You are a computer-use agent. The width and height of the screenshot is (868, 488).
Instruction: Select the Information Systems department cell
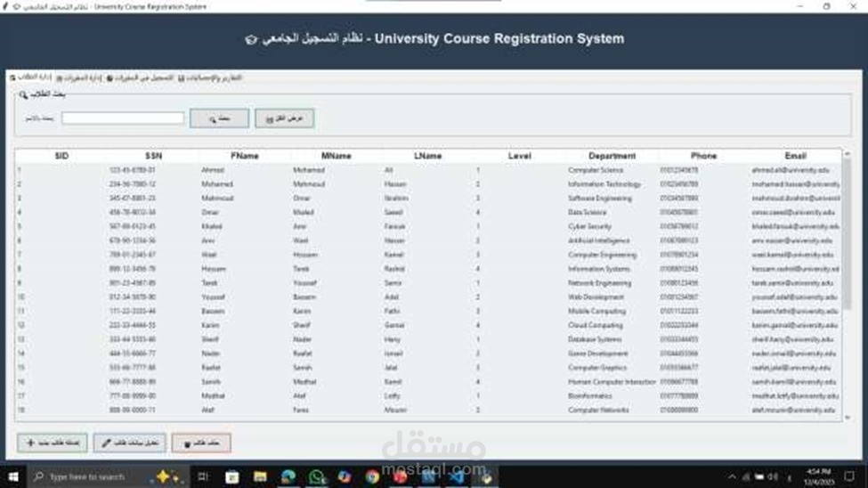point(598,269)
